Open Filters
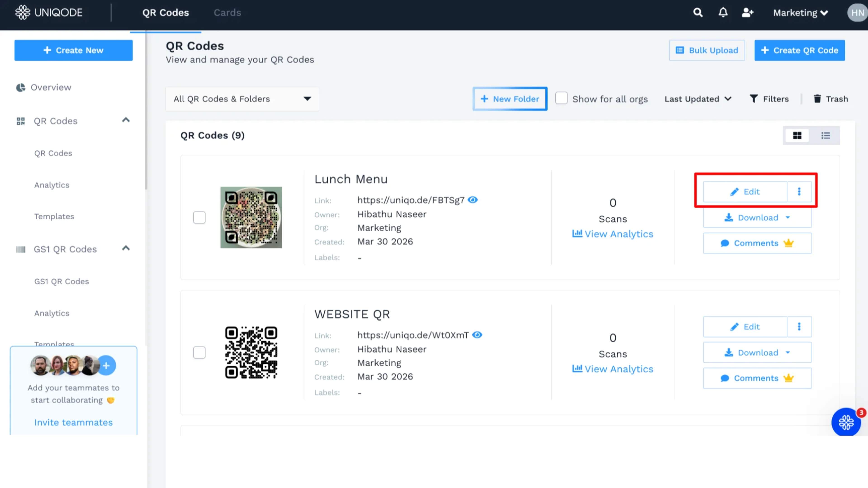Screen dimensions: 868x488 (769, 99)
